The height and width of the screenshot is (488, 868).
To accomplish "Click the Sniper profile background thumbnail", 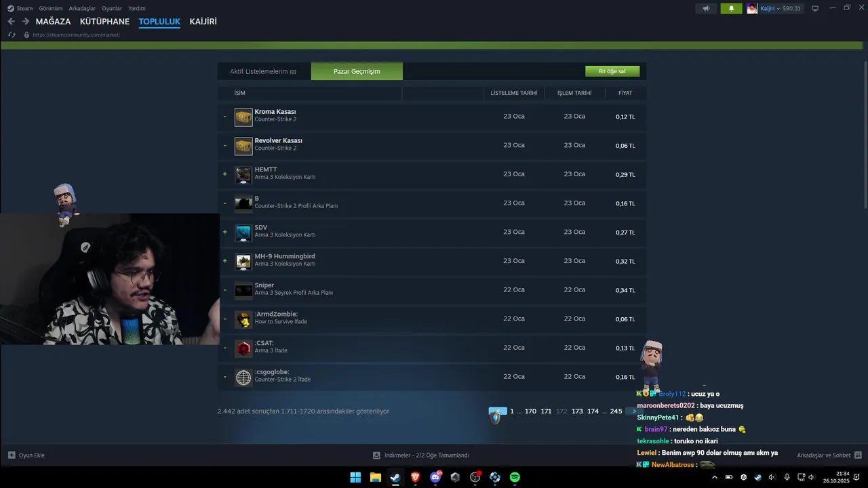I will [243, 291].
